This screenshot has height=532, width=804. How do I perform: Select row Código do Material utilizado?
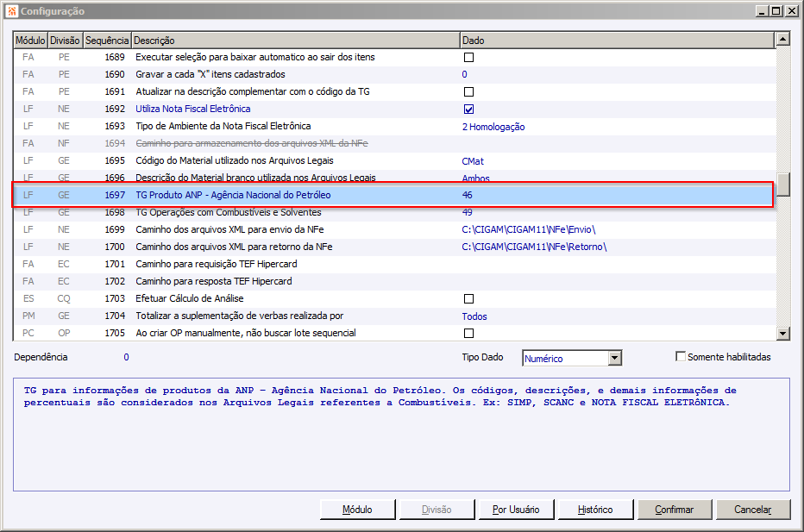pyautogui.click(x=393, y=160)
